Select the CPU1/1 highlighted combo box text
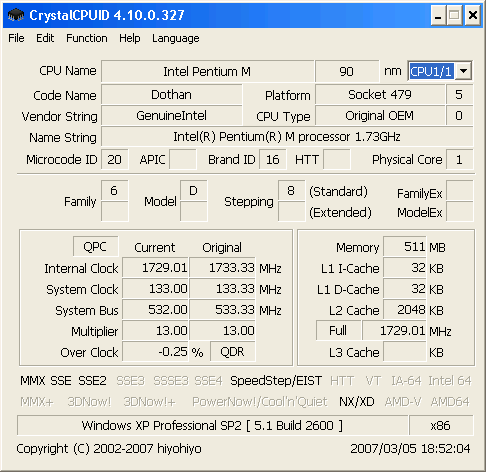 point(431,71)
